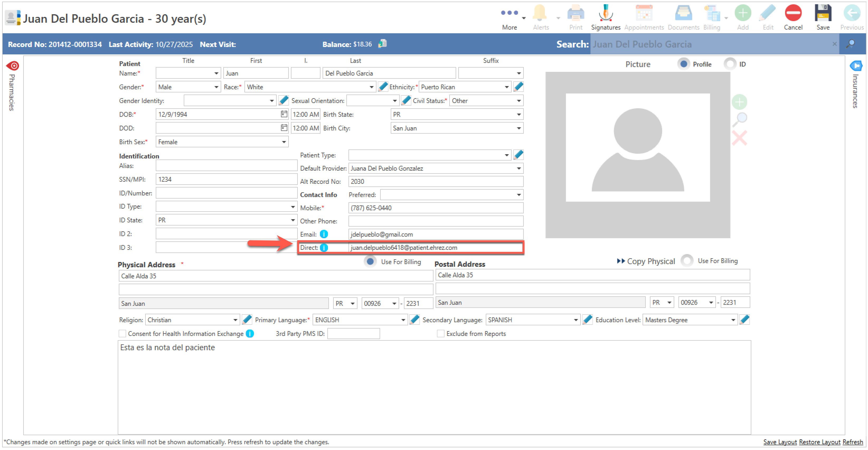The image size is (868, 450).
Task: Check Consent for Health Information Exchange
Action: coord(122,334)
